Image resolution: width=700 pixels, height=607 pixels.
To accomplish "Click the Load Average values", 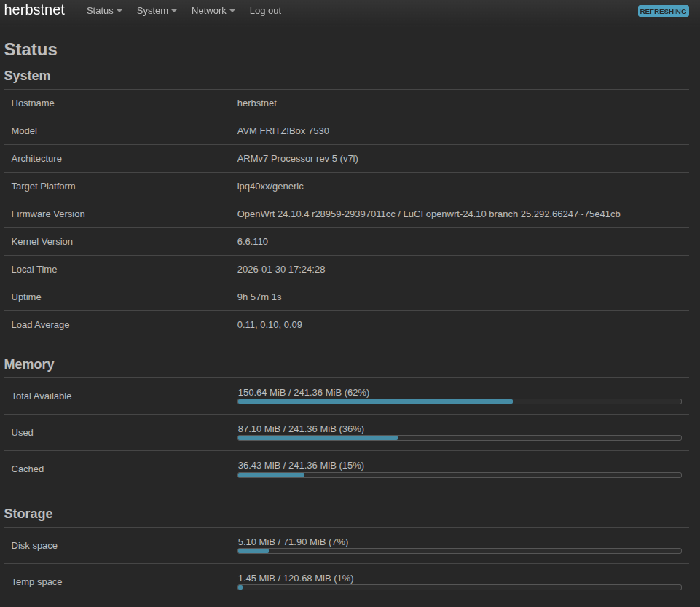I will click(x=269, y=325).
